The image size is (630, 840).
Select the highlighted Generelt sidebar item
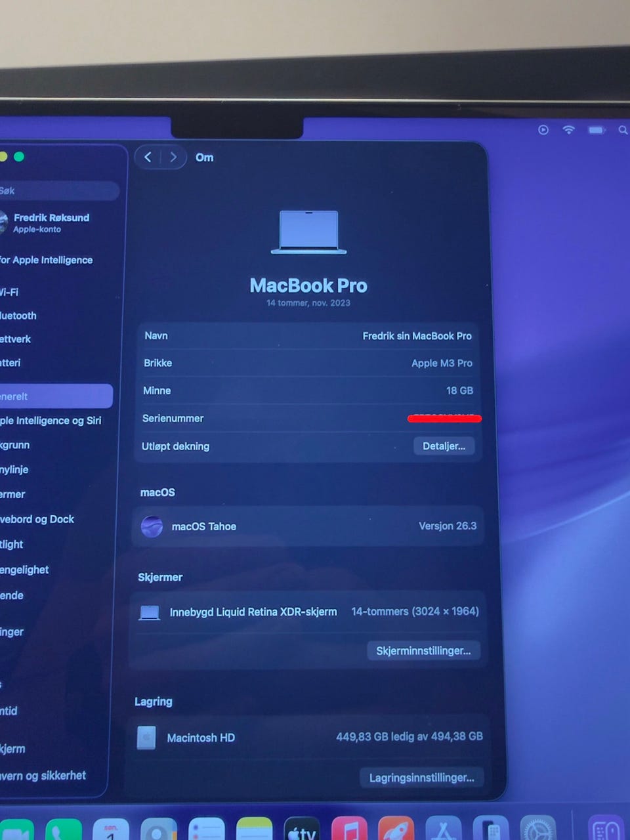[x=56, y=396]
